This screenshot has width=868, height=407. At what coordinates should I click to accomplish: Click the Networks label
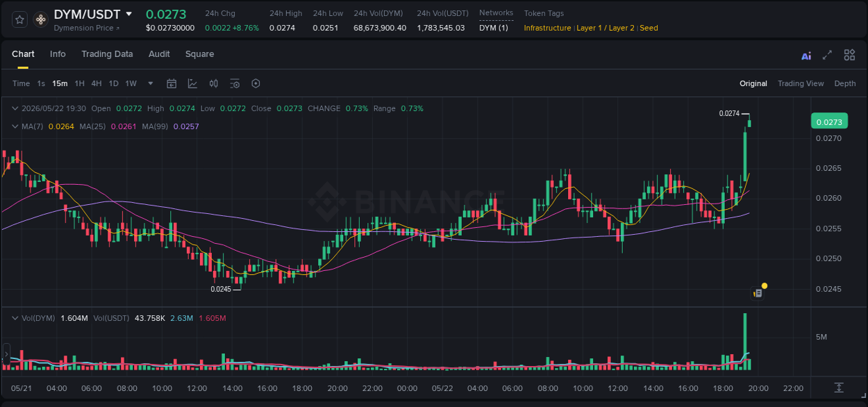pos(496,13)
